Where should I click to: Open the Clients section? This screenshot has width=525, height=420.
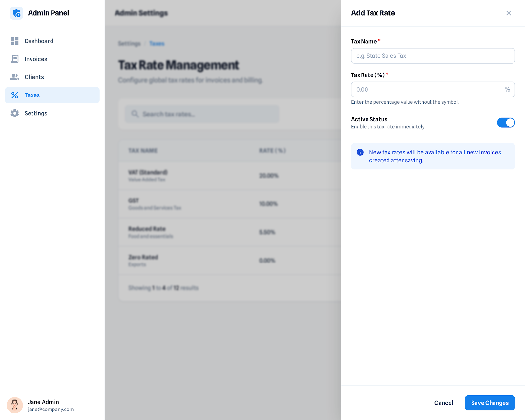pyautogui.click(x=34, y=77)
